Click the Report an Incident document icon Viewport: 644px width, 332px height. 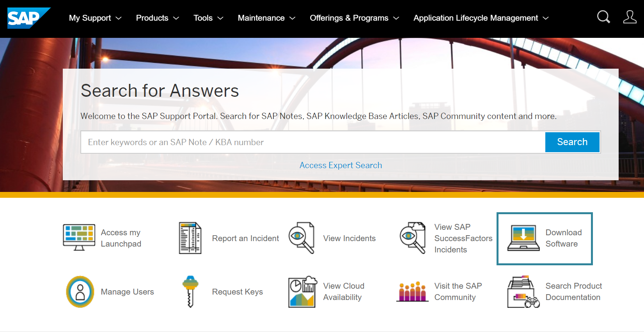[x=190, y=238]
